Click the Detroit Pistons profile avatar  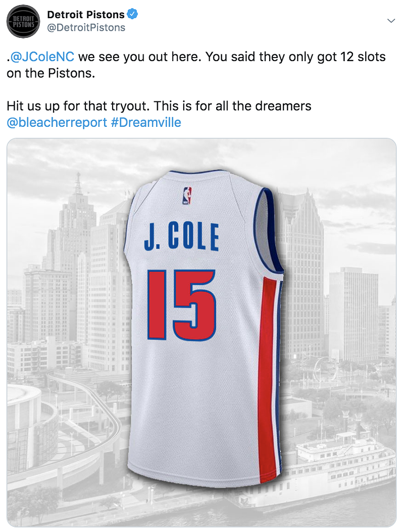click(x=23, y=21)
